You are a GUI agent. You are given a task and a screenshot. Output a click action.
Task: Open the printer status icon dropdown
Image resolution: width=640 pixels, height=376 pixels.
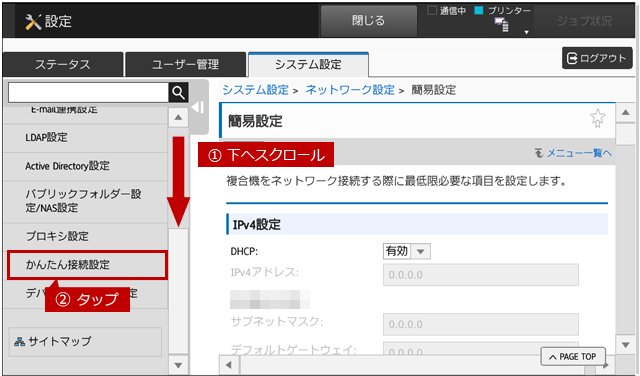point(526,32)
